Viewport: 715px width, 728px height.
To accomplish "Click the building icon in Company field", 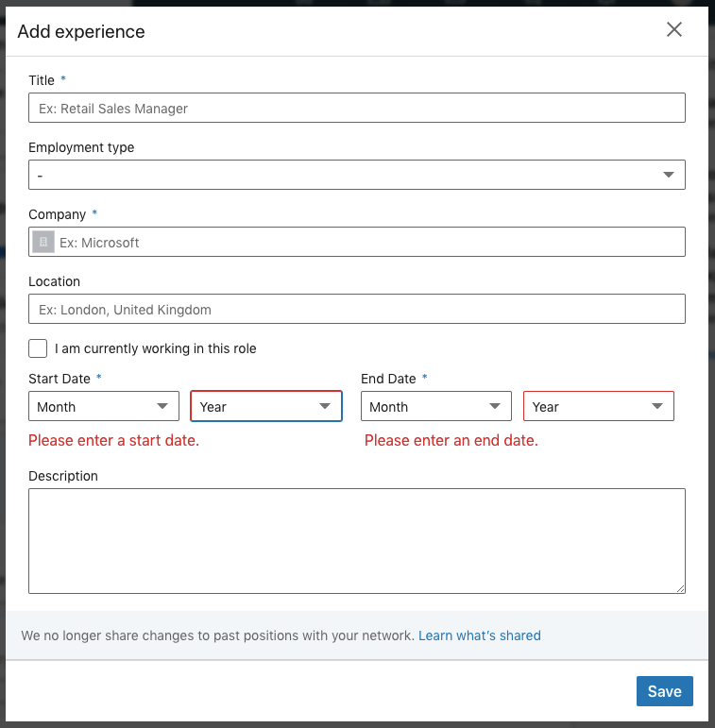I will pos(43,243).
